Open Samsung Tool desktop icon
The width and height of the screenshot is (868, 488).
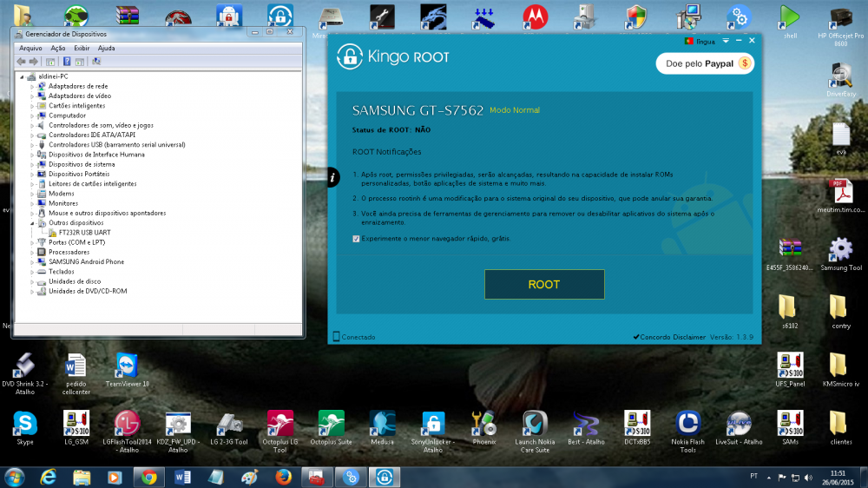pos(841,254)
